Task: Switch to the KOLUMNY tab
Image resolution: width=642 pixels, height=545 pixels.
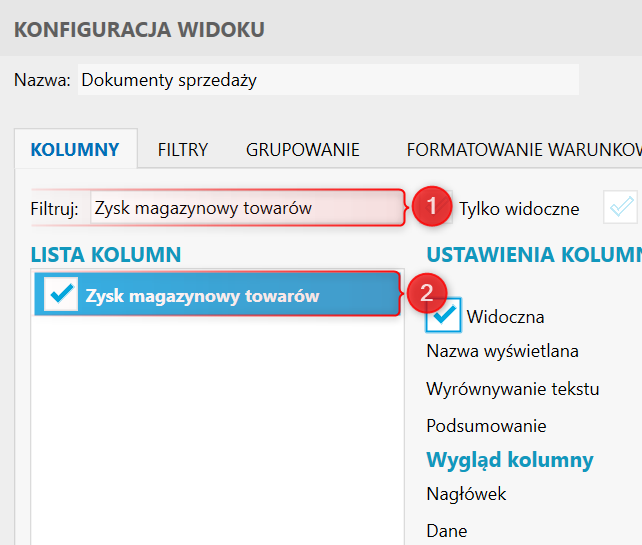Action: 75,149
